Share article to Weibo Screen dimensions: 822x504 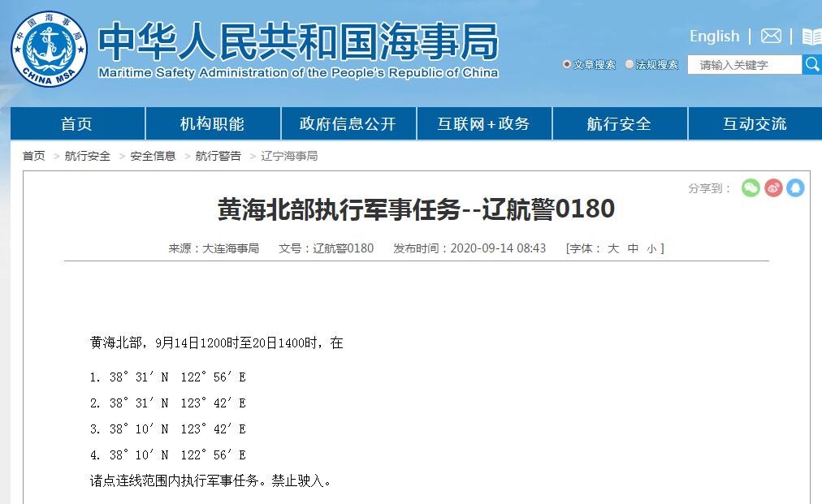773,187
